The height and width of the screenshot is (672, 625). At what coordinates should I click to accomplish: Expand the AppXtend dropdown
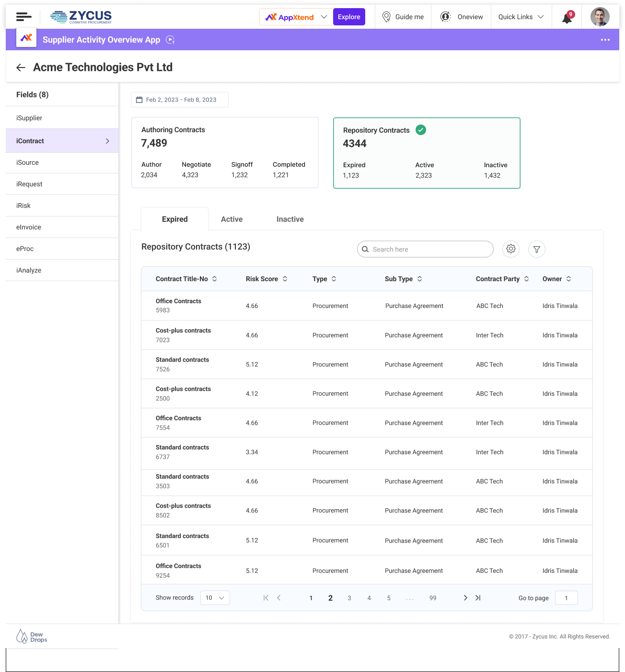point(324,17)
